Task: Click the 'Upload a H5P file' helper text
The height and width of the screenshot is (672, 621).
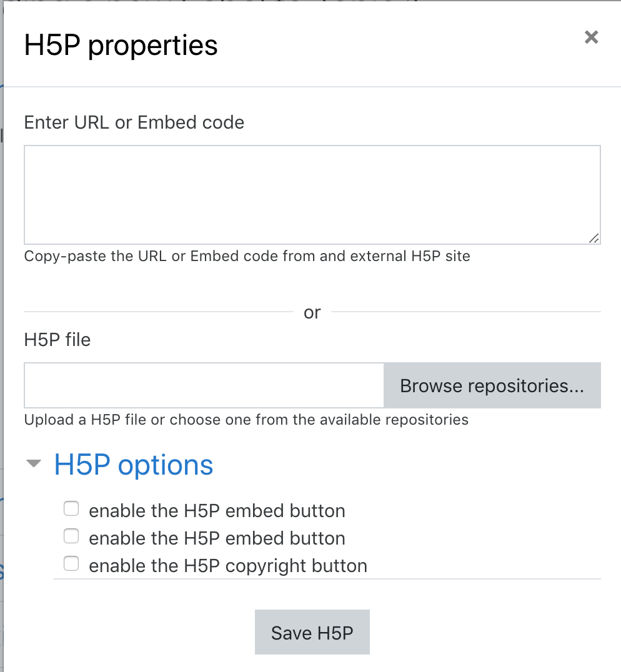Action: pos(246,420)
